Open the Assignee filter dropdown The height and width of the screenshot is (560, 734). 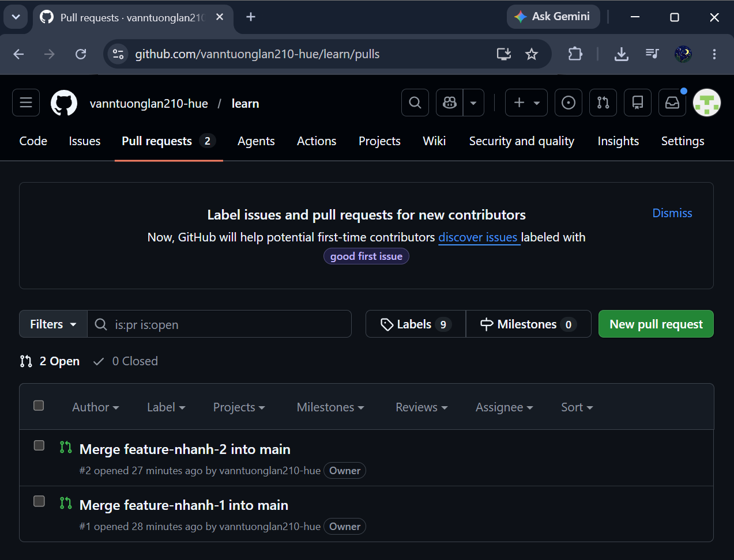(x=505, y=407)
